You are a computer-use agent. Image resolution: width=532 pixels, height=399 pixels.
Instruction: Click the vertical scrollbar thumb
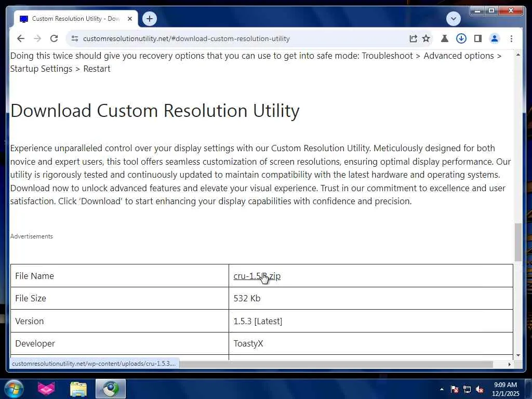click(518, 242)
